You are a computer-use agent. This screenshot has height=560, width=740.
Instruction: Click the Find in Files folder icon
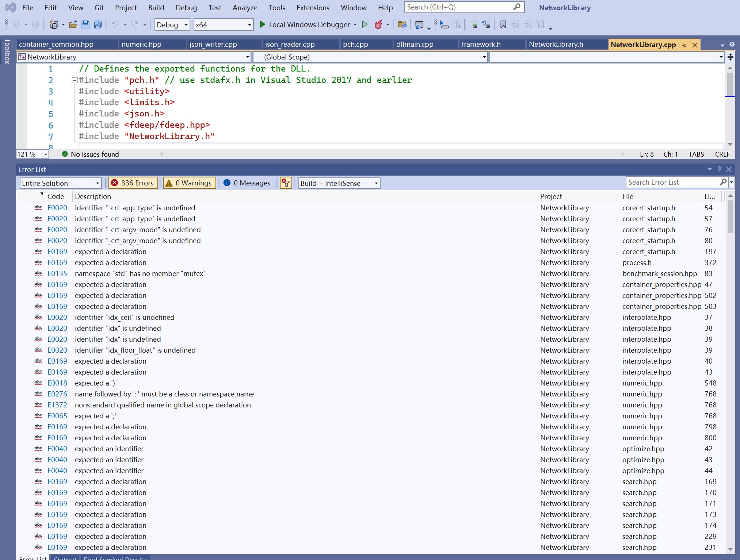point(402,24)
